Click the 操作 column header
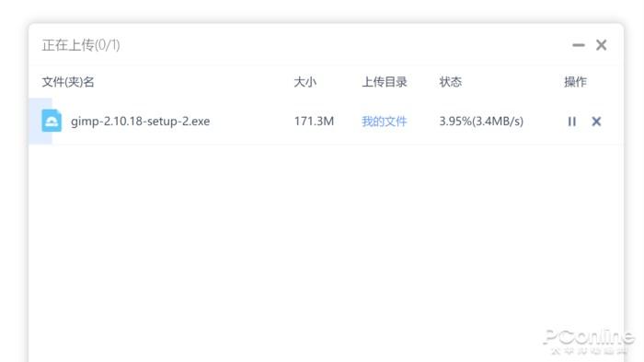 pyautogui.click(x=575, y=82)
